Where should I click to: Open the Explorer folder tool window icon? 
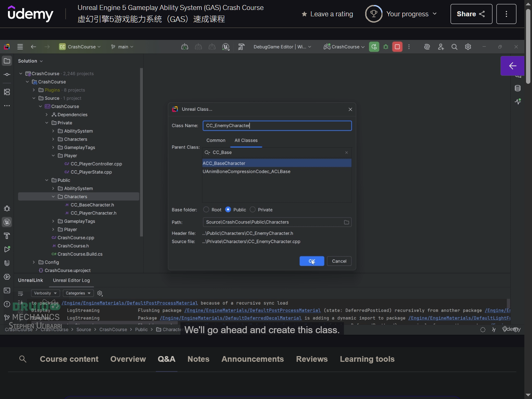(7, 61)
